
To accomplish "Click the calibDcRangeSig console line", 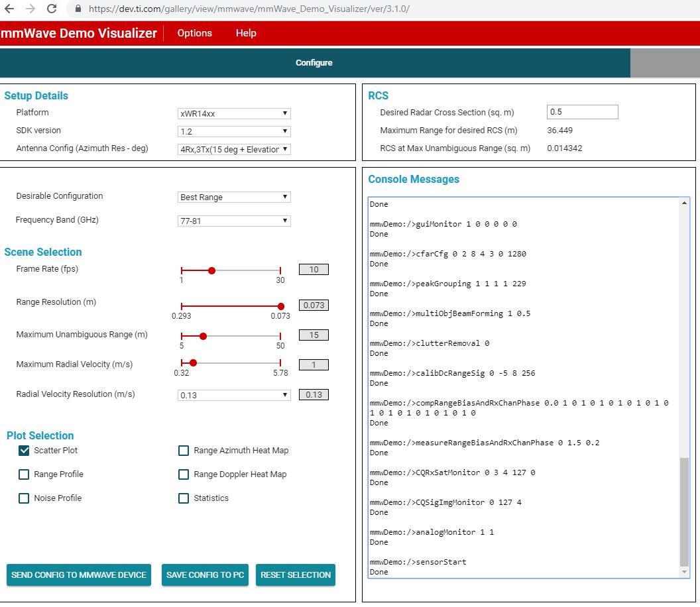I will point(452,373).
